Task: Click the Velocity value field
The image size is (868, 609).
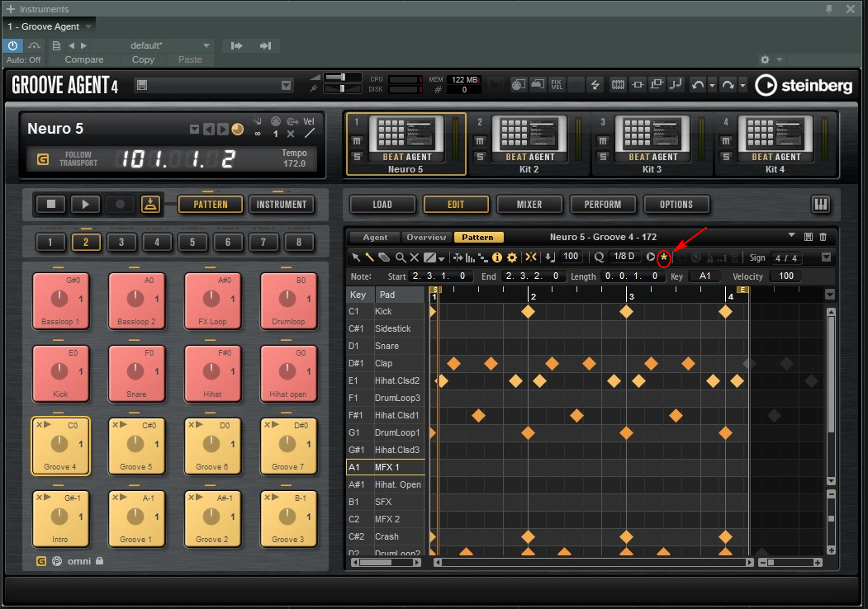Action: click(x=785, y=276)
